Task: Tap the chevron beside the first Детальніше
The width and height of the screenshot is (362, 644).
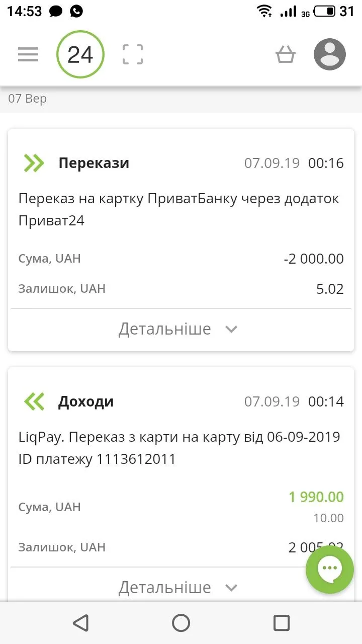Action: pos(231,330)
